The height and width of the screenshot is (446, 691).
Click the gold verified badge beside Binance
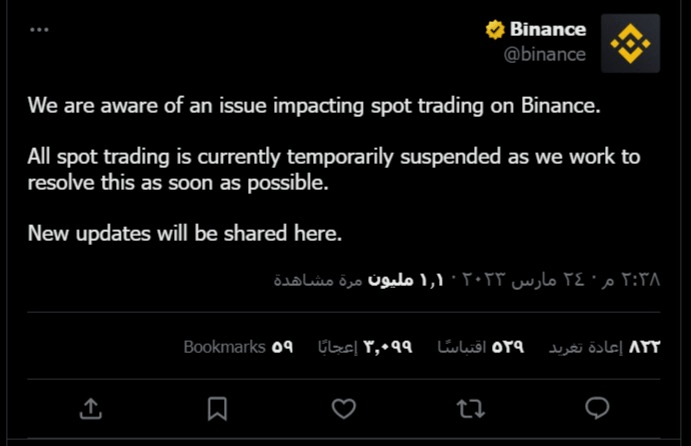point(495,30)
